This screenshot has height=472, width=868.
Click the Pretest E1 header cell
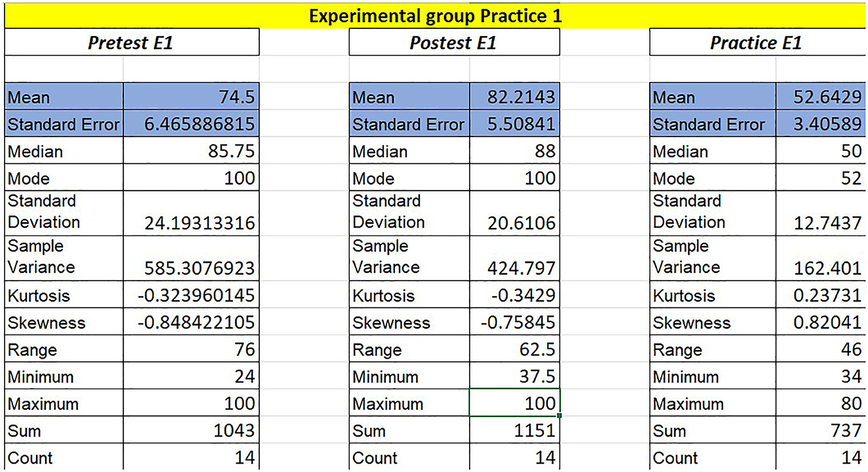click(131, 43)
